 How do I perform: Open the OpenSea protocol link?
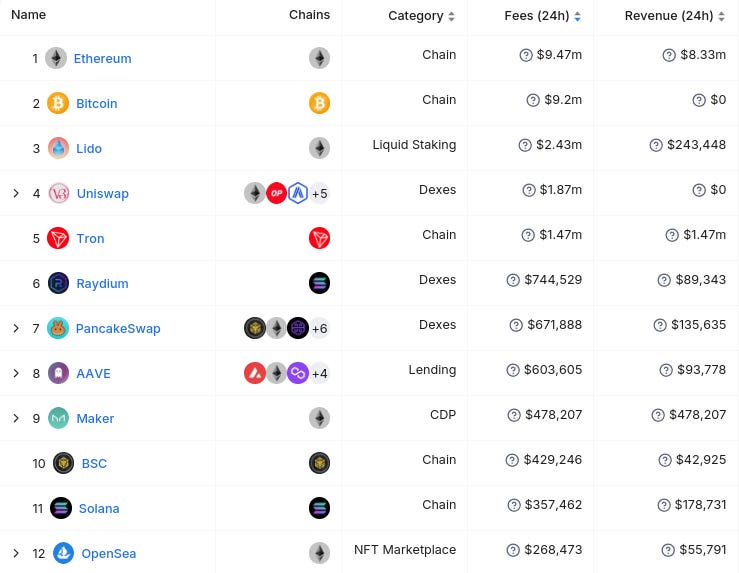point(109,553)
